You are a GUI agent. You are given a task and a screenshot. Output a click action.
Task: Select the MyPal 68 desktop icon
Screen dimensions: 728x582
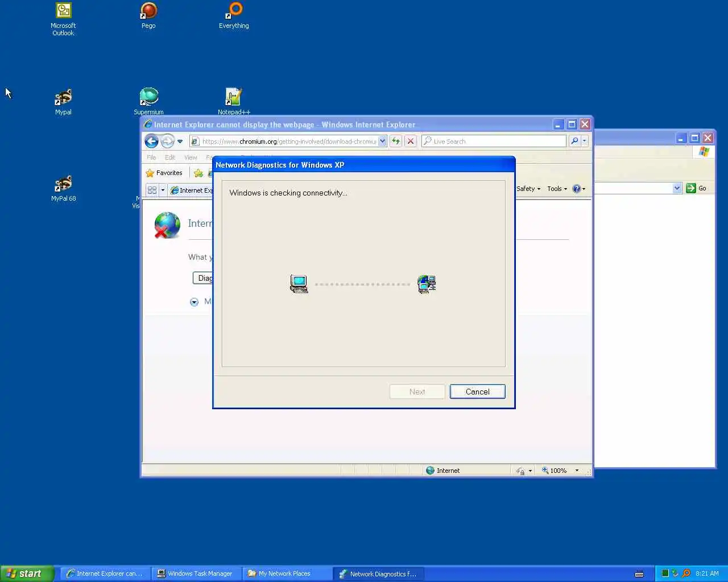63,188
